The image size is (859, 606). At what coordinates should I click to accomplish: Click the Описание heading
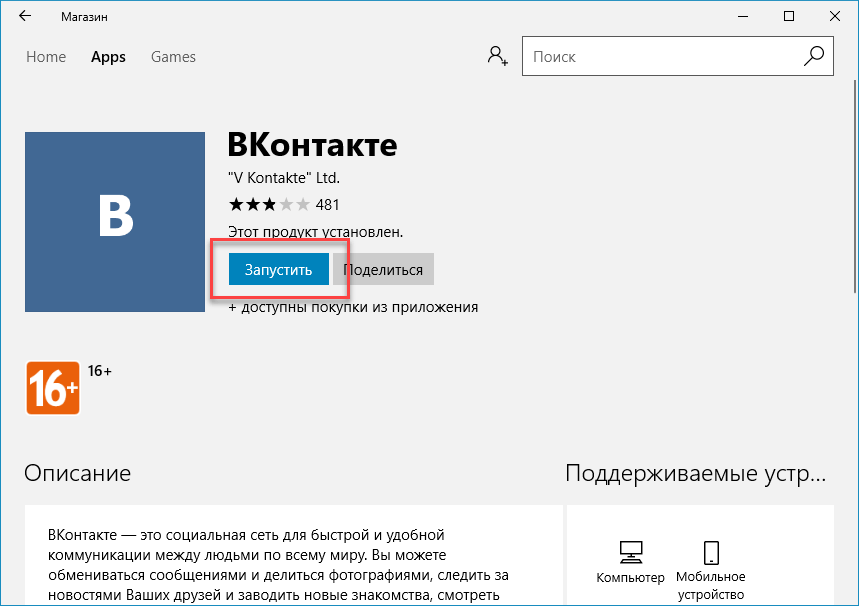pyautogui.click(x=78, y=473)
